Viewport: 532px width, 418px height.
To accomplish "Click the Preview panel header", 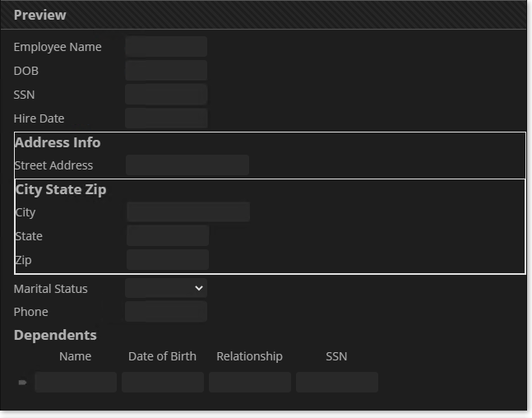I will (40, 15).
